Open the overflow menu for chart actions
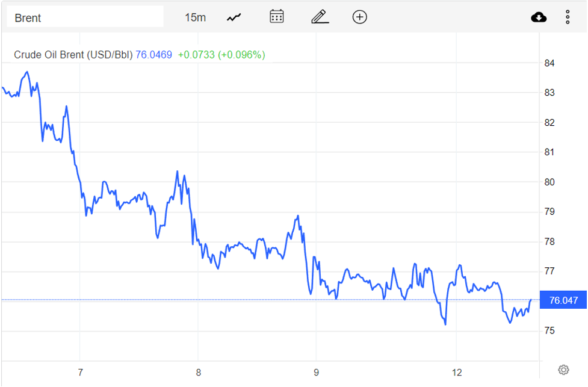Viewport: 588px width, 387px height. [x=568, y=17]
